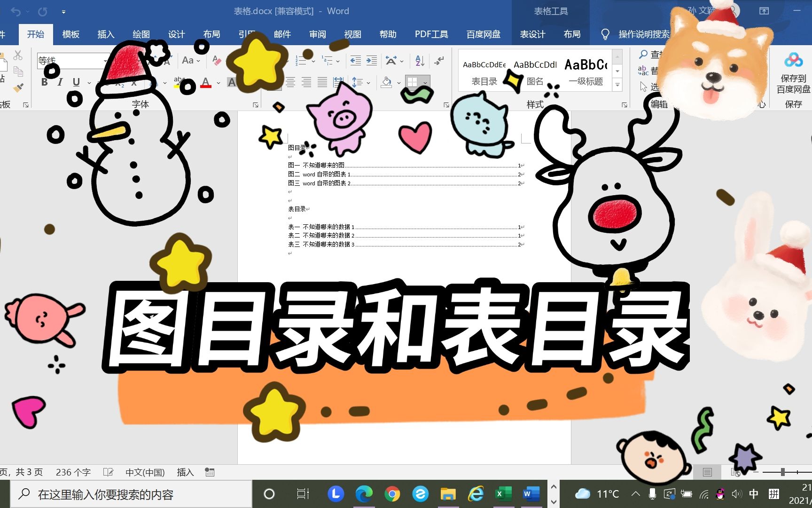Click the Cut scissors icon

tap(18, 56)
